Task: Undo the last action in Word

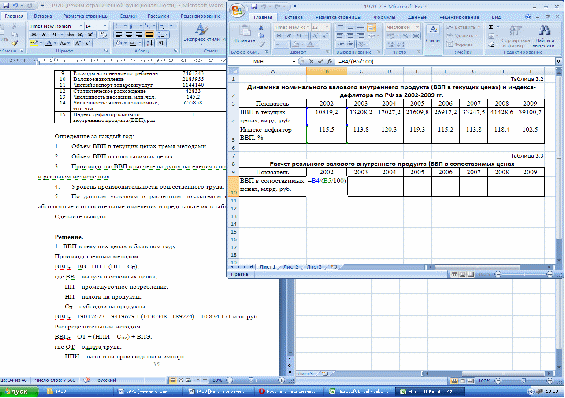Action: [x=15, y=5]
